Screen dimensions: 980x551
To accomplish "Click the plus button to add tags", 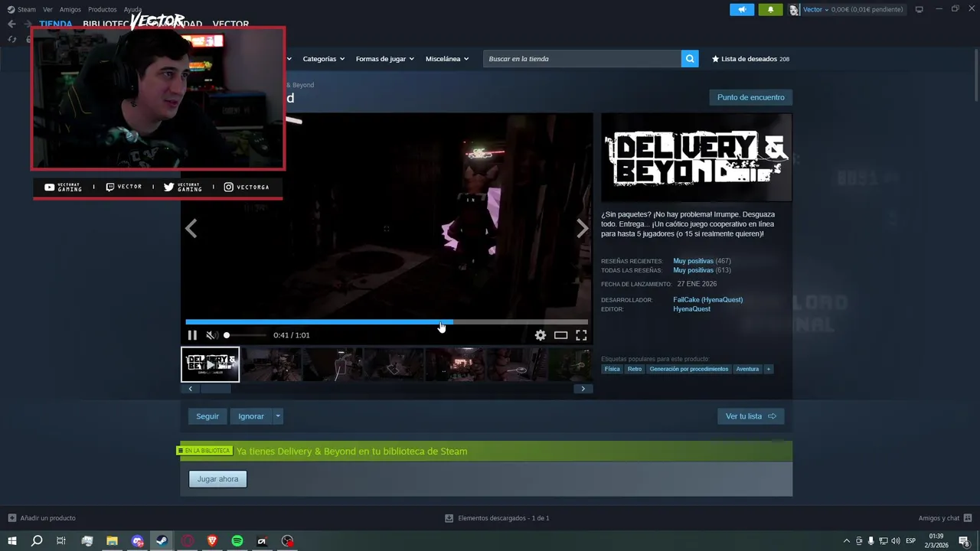I will point(769,369).
